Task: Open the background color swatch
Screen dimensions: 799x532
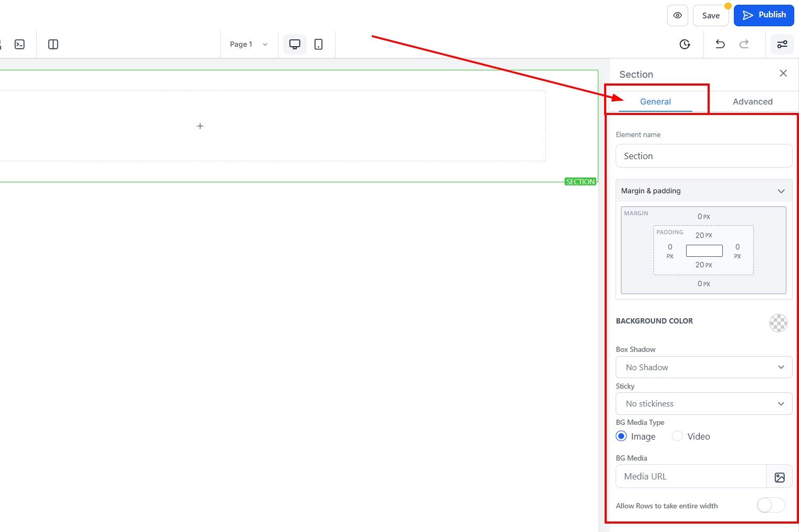Action: pos(778,323)
